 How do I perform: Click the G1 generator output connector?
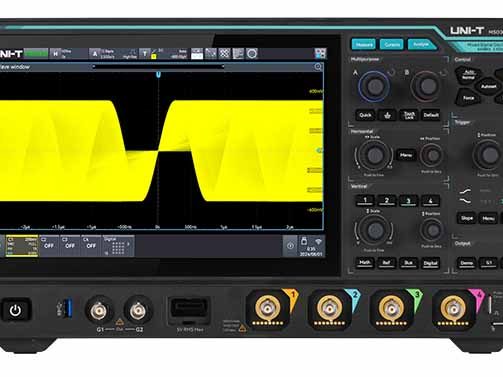click(x=99, y=310)
